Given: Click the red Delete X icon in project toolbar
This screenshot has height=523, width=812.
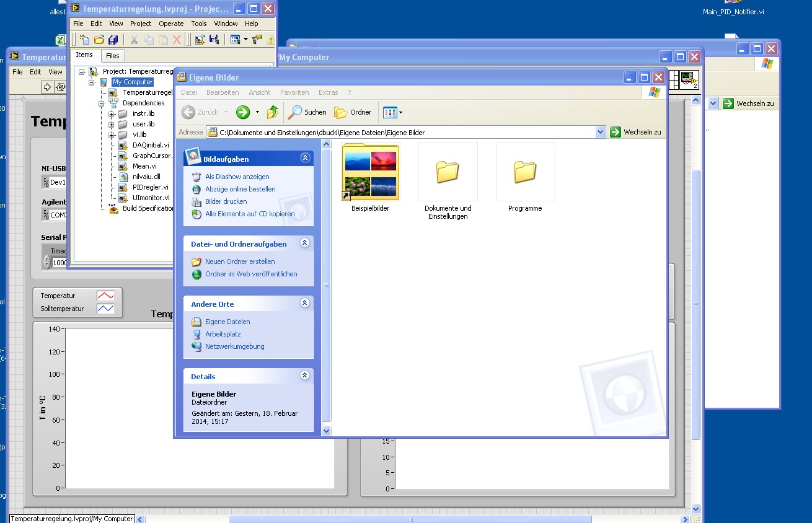Looking at the screenshot, I should coord(177,40).
